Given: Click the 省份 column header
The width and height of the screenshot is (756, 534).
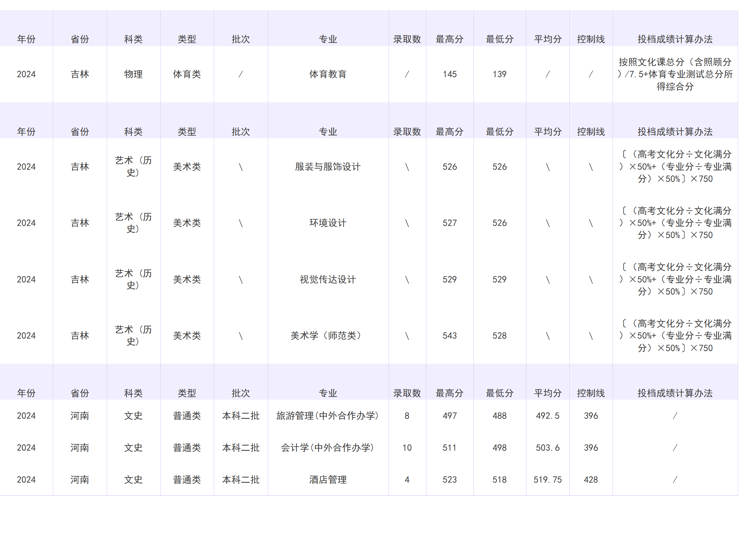Looking at the screenshot, I should tap(80, 39).
